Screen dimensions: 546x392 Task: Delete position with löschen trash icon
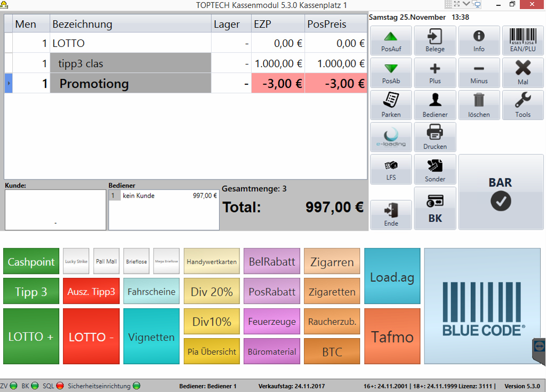click(479, 105)
